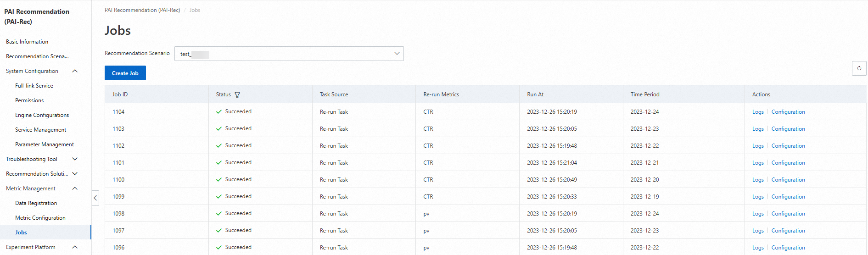Open Configuration for job 1097
The width and height of the screenshot is (868, 255).
pyautogui.click(x=788, y=231)
